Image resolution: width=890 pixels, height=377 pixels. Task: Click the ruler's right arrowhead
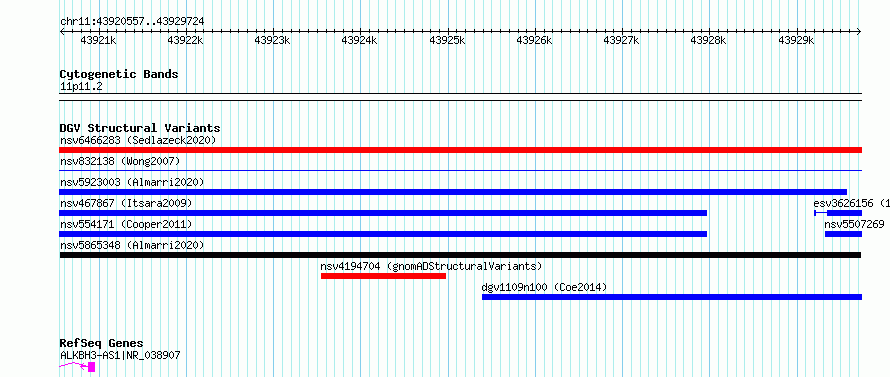tap(859, 32)
